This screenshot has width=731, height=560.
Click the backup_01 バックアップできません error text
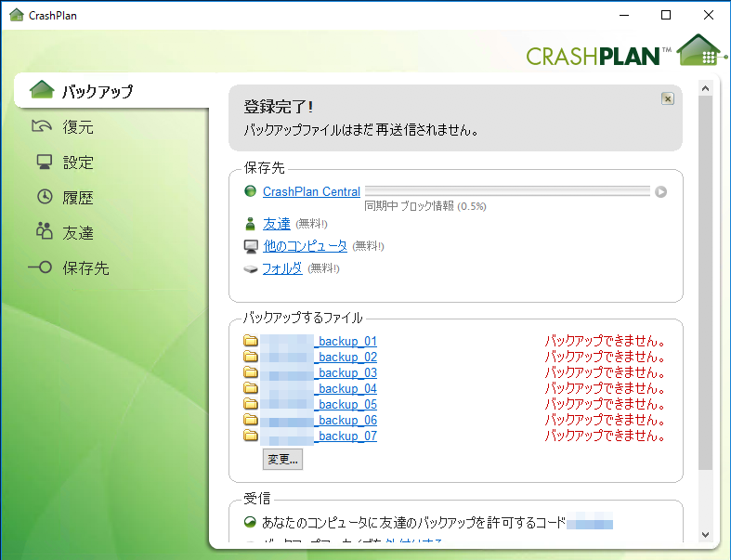pyautogui.click(x=605, y=341)
